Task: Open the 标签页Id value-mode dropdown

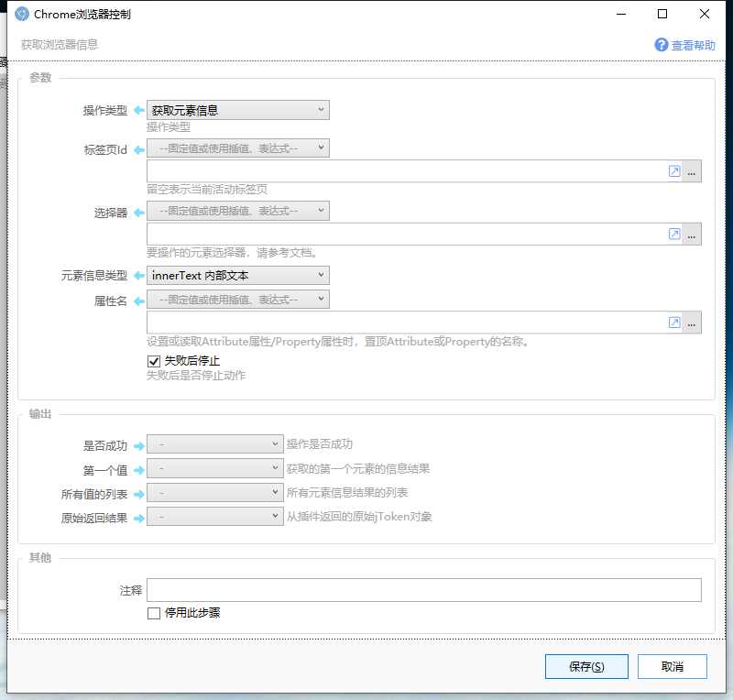Action: tap(238, 148)
